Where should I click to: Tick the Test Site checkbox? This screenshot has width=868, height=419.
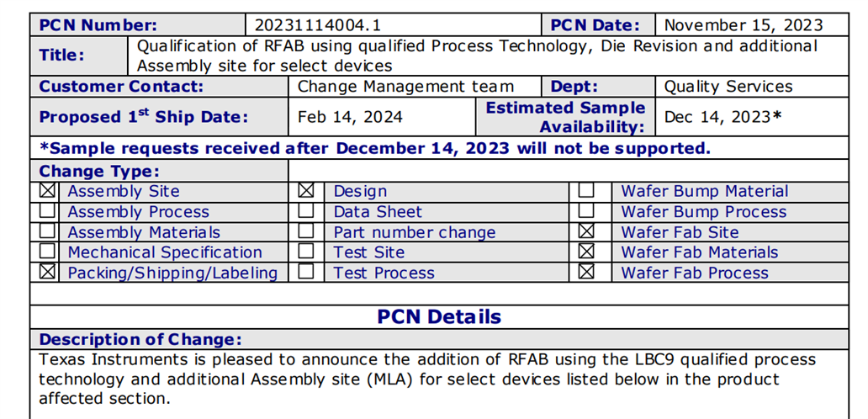point(306,252)
